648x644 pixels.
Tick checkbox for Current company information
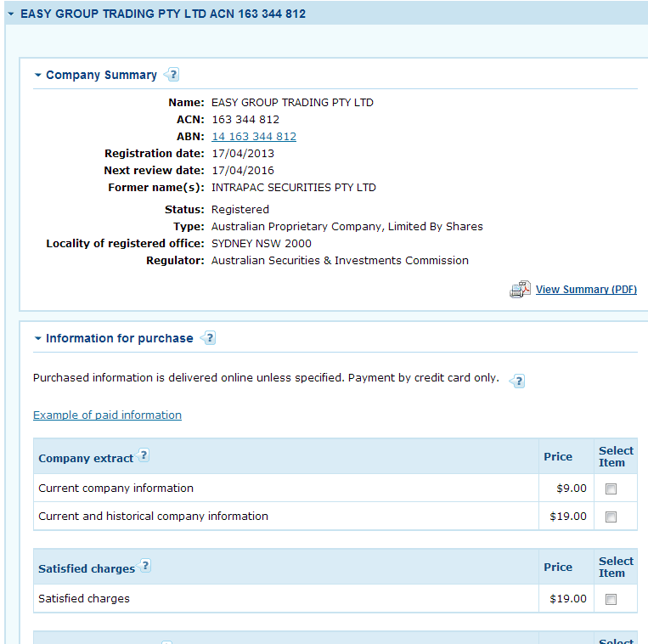point(611,489)
